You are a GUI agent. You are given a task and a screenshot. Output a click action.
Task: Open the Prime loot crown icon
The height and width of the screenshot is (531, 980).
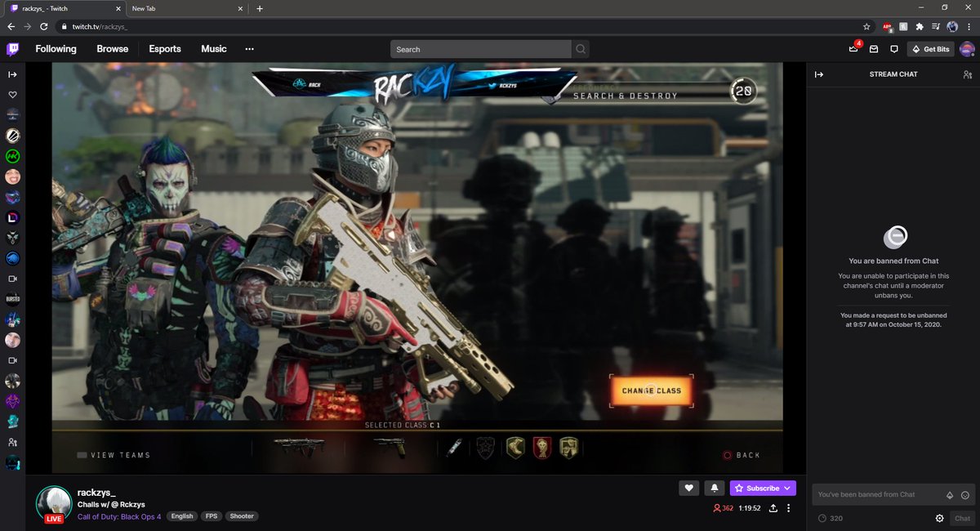click(x=853, y=49)
